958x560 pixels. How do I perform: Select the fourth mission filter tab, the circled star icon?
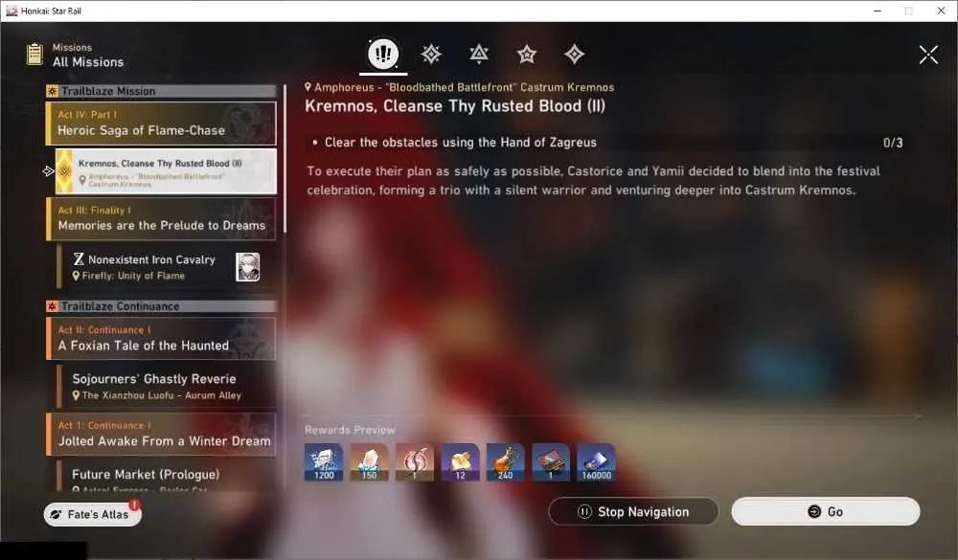point(527,55)
